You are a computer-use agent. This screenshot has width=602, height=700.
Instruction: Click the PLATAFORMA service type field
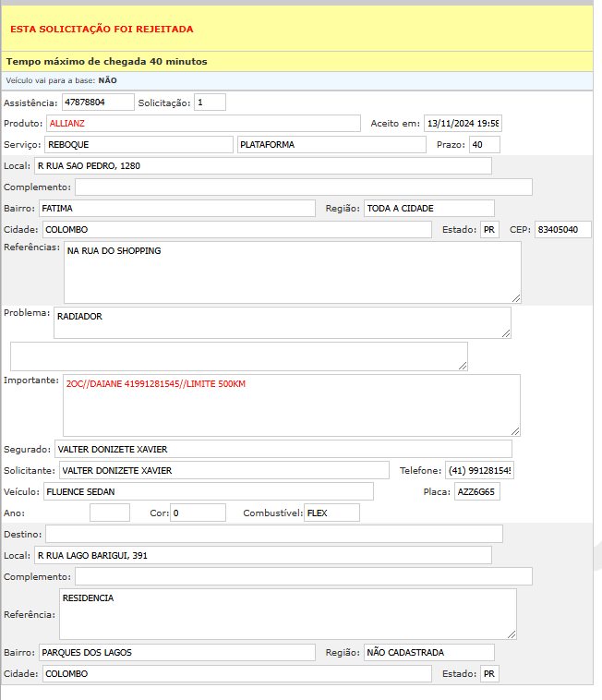(331, 145)
